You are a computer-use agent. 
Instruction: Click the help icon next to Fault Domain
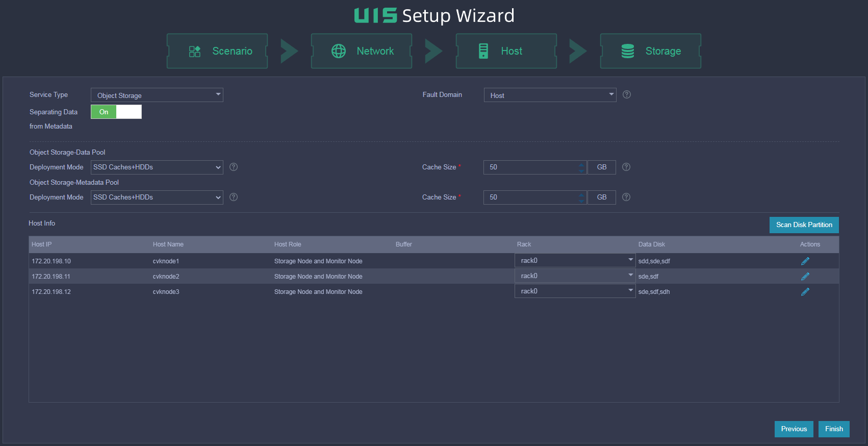[x=627, y=94]
